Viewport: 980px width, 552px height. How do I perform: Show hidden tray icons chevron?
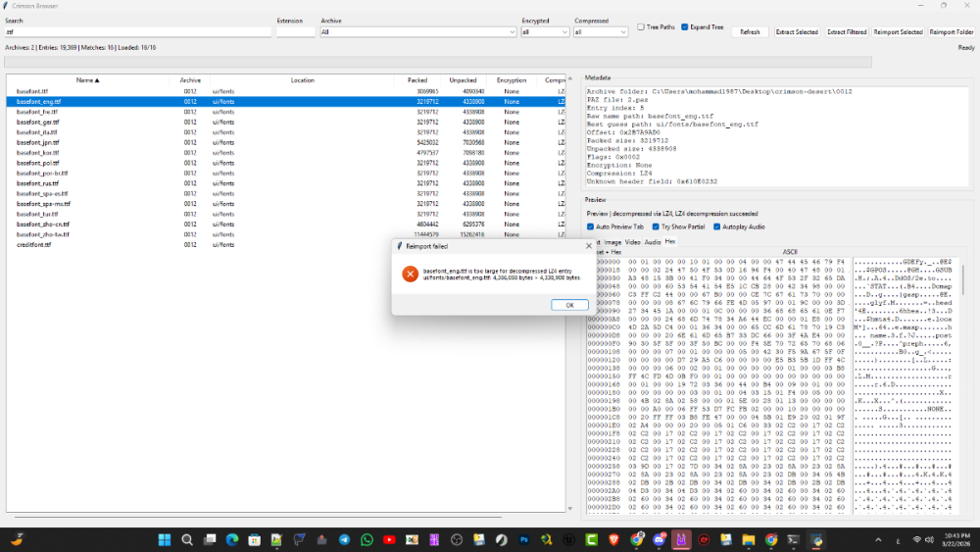tap(878, 540)
